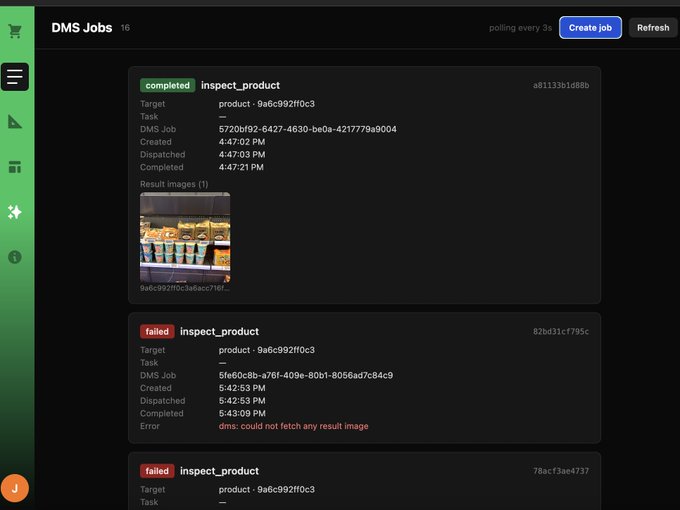Click DMS job ID 5720bf92-6427-4630-be0a-4217779a9004
The width and height of the screenshot is (680, 510).
point(307,129)
